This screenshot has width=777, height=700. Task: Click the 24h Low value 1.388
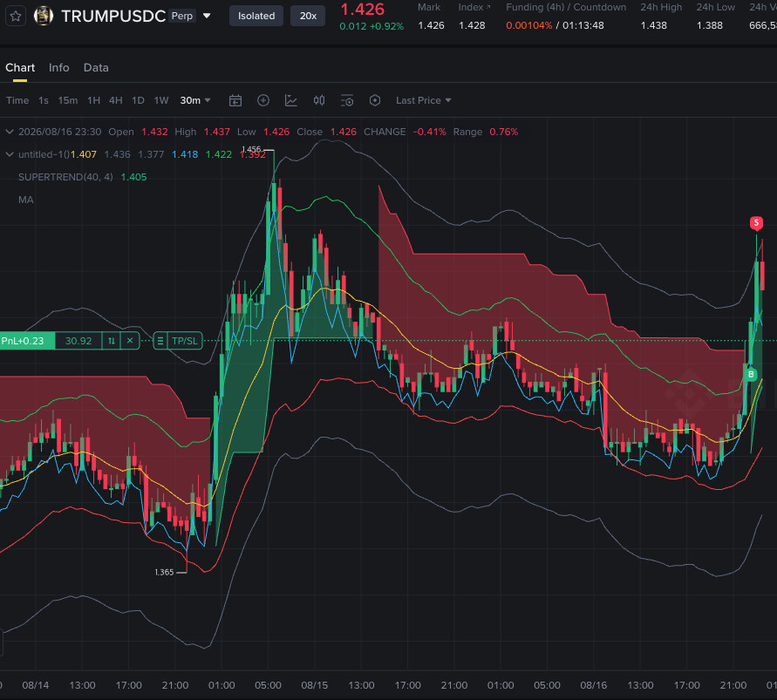coord(710,25)
